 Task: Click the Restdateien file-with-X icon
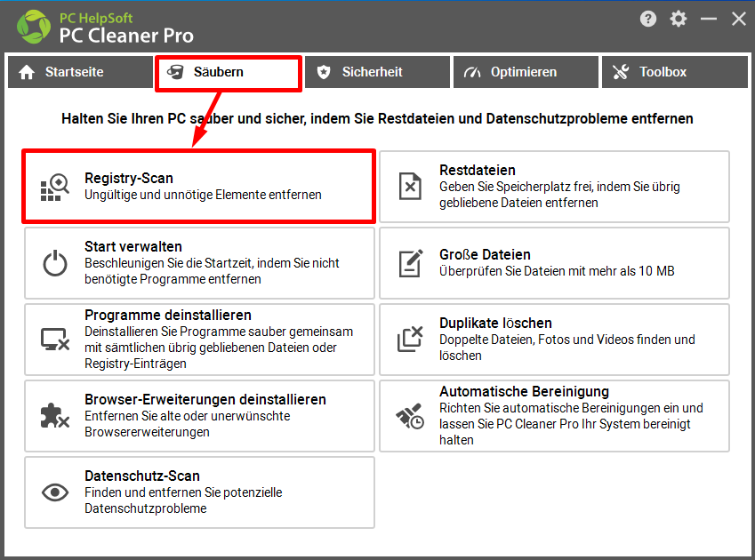pos(410,186)
